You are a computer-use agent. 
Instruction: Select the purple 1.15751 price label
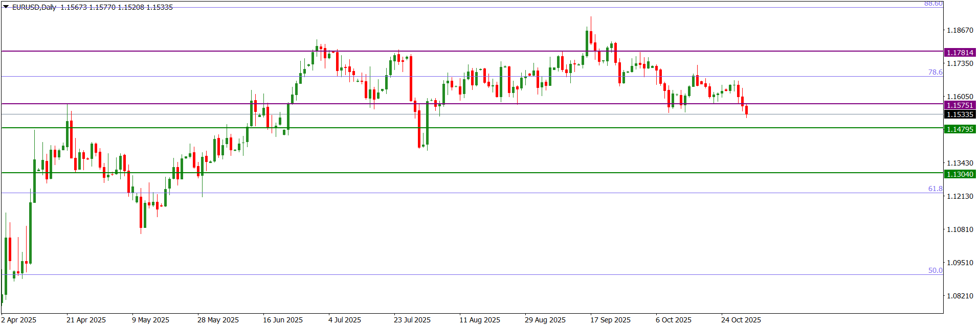pos(960,105)
